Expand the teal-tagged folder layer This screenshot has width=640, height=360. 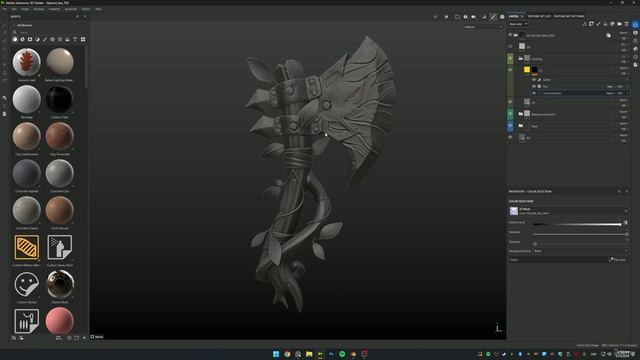(520, 114)
